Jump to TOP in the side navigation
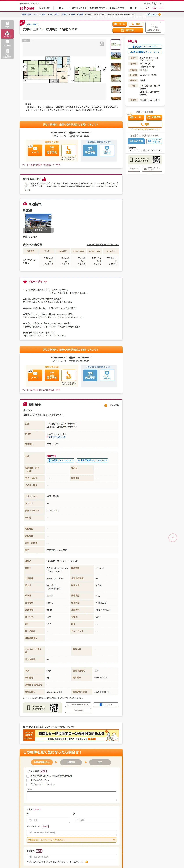The height and width of the screenshot is (868, 184). pyautogui.click(x=7, y=25)
